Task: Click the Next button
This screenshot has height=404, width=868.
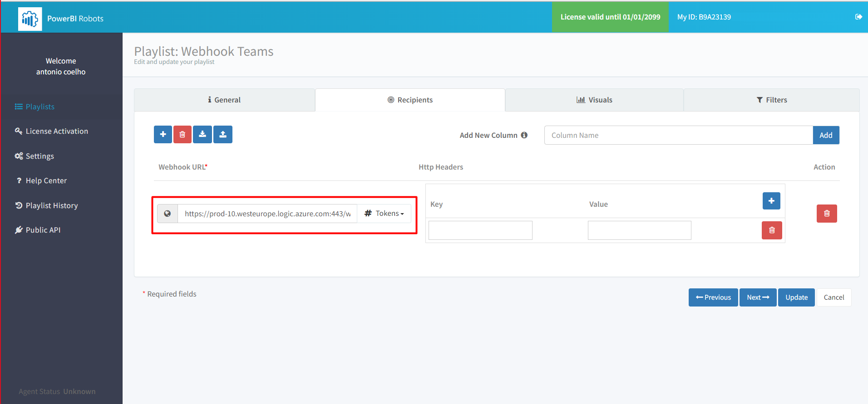Action: click(758, 297)
